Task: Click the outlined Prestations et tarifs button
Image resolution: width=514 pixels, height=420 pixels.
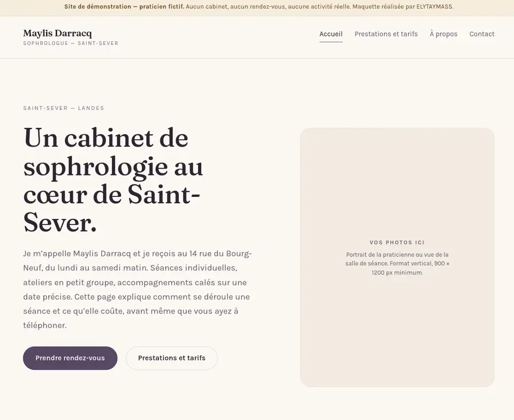Action: [172, 358]
